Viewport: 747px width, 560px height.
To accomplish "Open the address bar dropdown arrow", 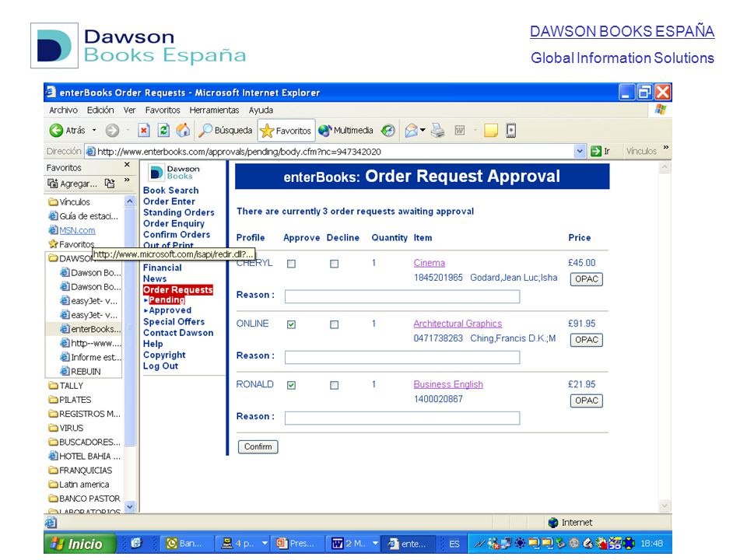I will coord(579,152).
